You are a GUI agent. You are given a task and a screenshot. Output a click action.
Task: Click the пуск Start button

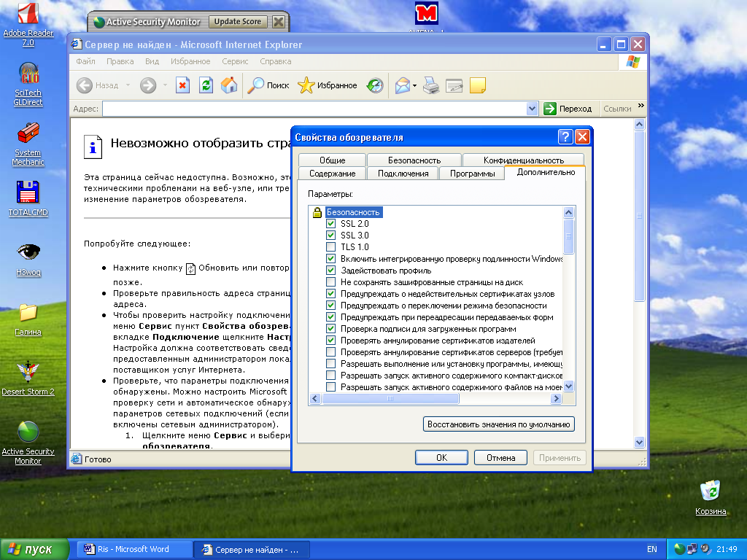click(x=34, y=550)
